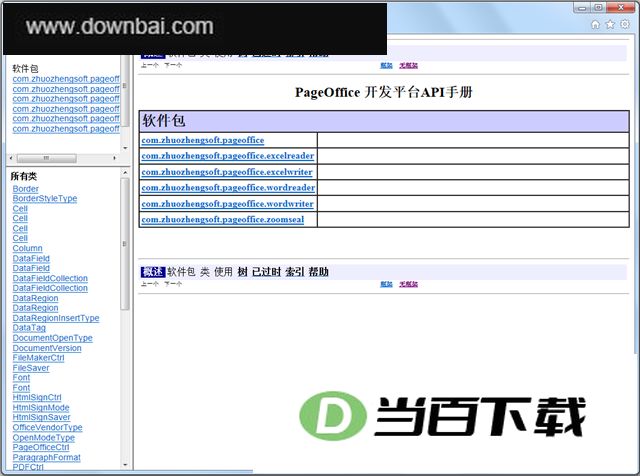Open the HtmlSignMode class link

tap(41, 408)
